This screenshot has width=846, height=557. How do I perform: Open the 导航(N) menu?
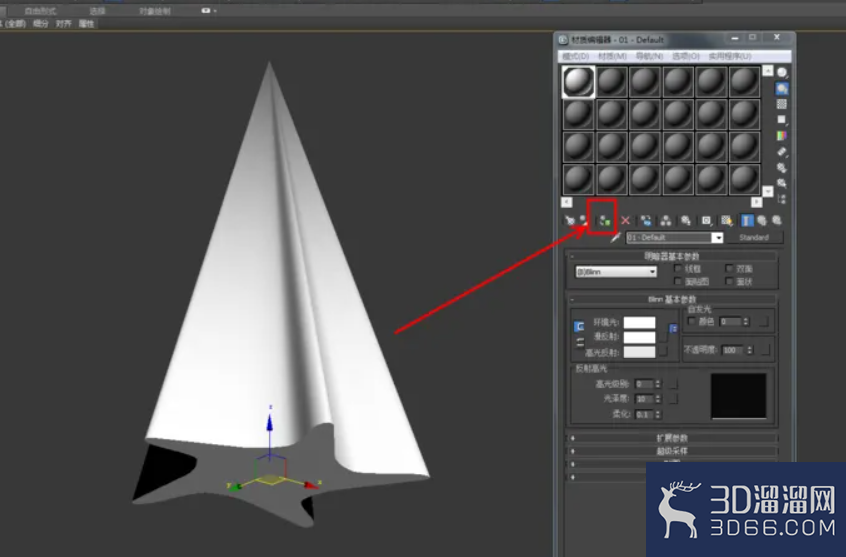coord(649,56)
